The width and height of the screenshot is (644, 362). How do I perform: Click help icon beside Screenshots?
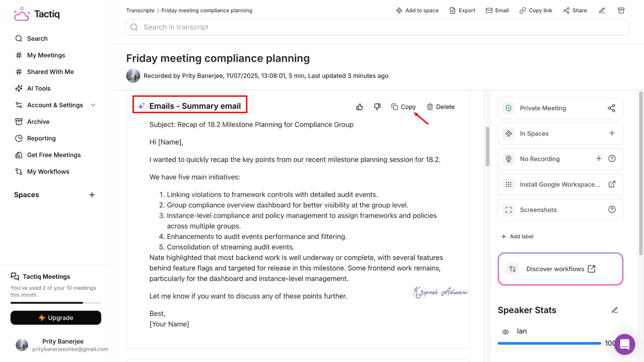(x=612, y=209)
